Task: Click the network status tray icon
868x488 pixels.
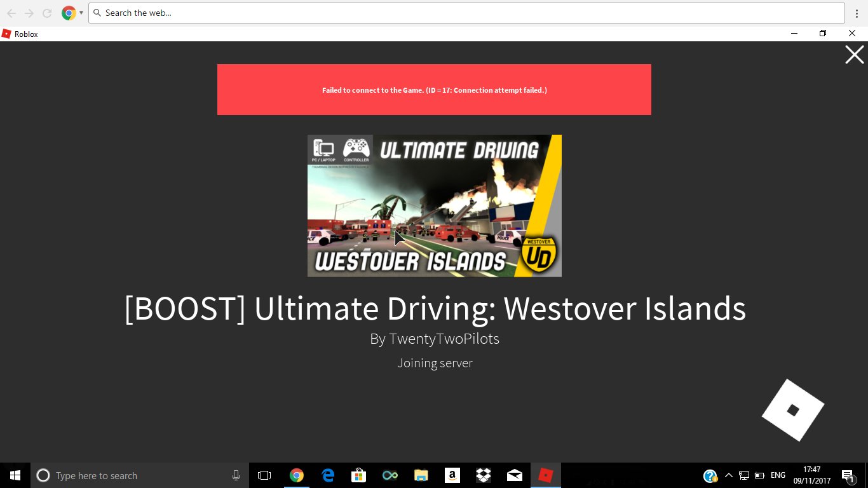Action: tap(744, 475)
